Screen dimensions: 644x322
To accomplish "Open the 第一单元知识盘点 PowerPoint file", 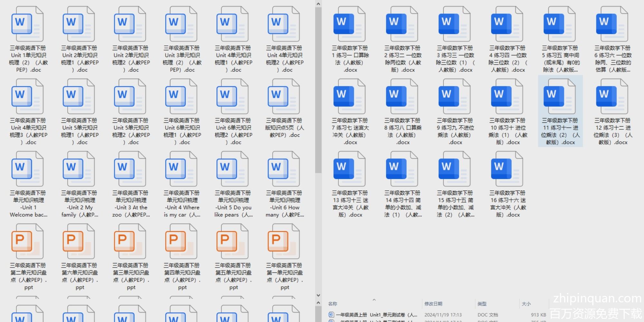I will click(x=284, y=242).
